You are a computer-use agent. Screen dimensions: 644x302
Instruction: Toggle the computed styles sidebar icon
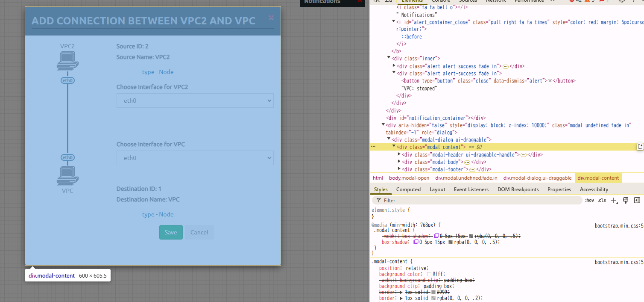pos(637,200)
